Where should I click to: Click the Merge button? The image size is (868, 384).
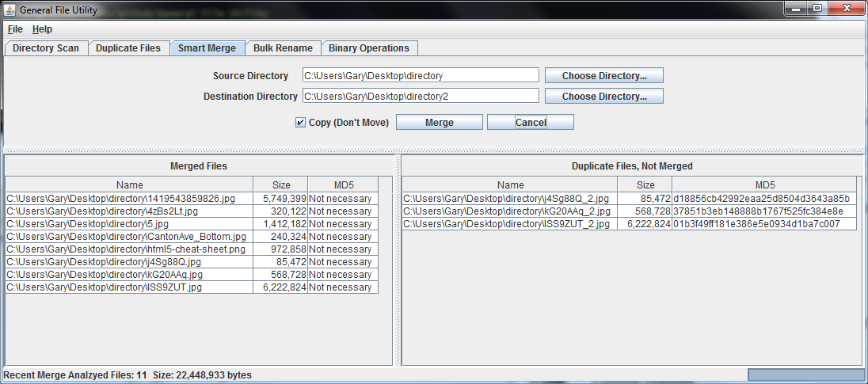pyautogui.click(x=439, y=123)
